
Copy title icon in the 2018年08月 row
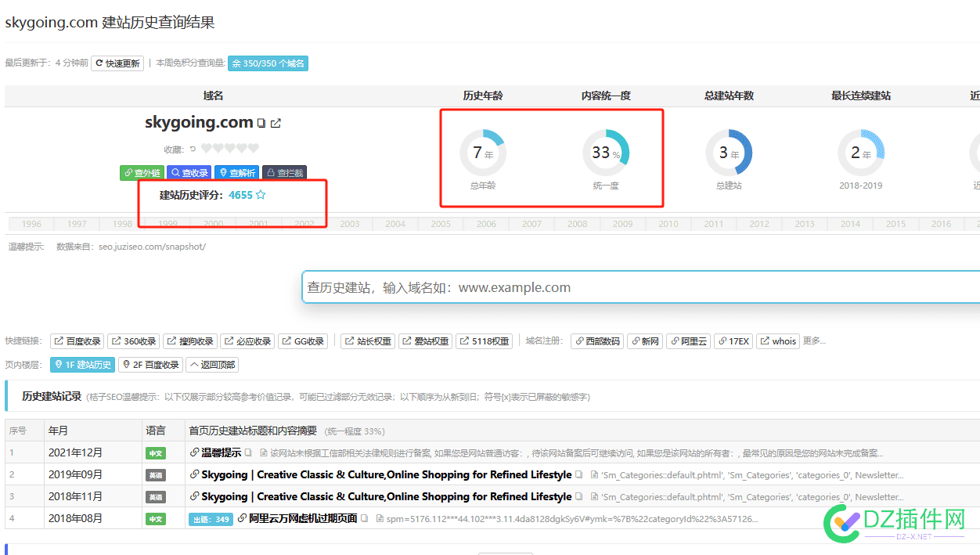(365, 518)
